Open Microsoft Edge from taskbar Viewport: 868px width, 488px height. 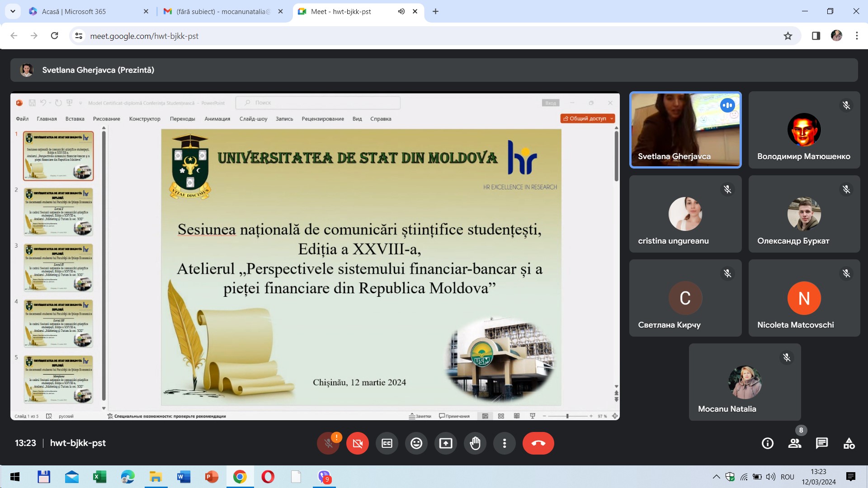[x=127, y=477]
